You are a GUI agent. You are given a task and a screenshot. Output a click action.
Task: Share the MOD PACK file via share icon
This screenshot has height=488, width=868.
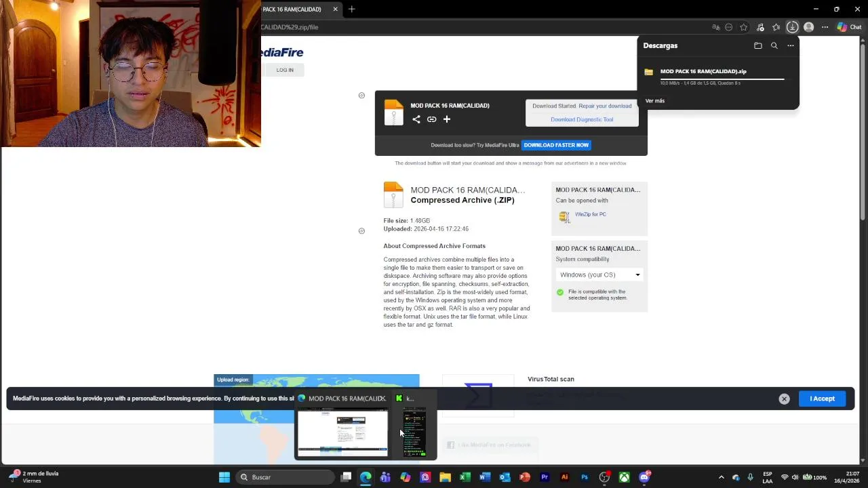(416, 119)
